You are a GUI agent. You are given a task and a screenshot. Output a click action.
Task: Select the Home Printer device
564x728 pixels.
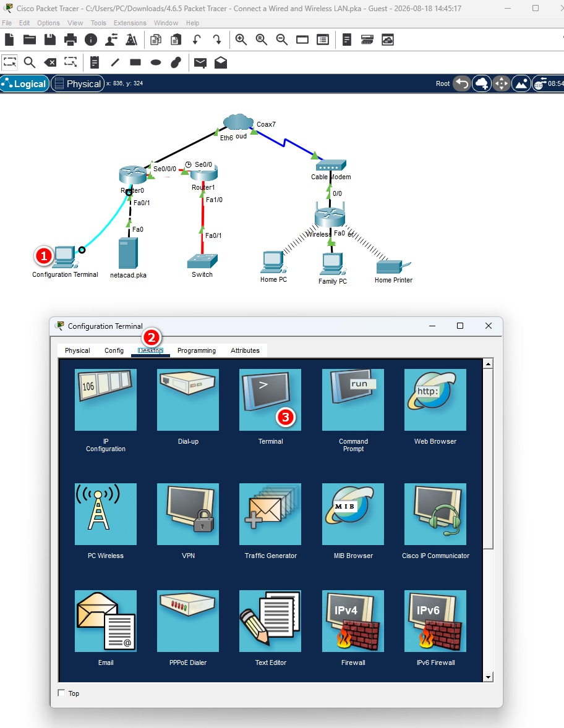pyautogui.click(x=393, y=267)
